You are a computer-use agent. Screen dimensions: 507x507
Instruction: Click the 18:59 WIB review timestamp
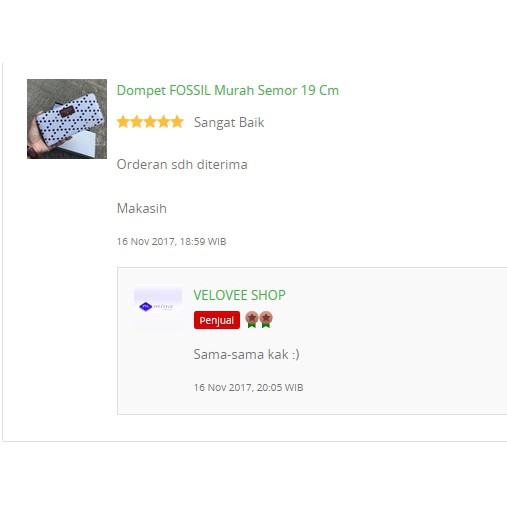(171, 241)
